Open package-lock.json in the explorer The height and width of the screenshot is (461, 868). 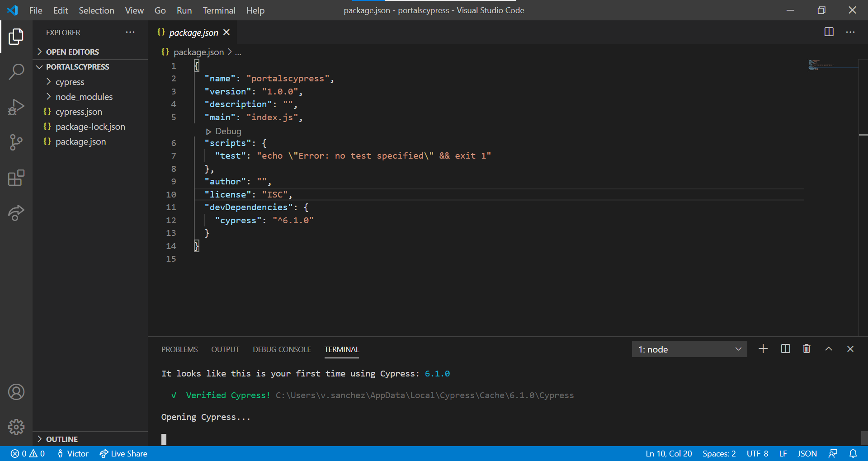pyautogui.click(x=90, y=127)
